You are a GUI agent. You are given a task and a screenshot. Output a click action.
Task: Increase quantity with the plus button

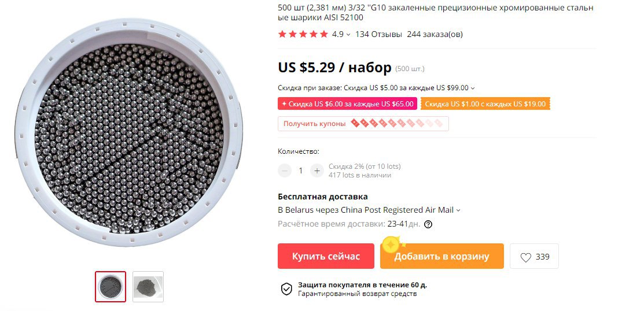click(317, 171)
